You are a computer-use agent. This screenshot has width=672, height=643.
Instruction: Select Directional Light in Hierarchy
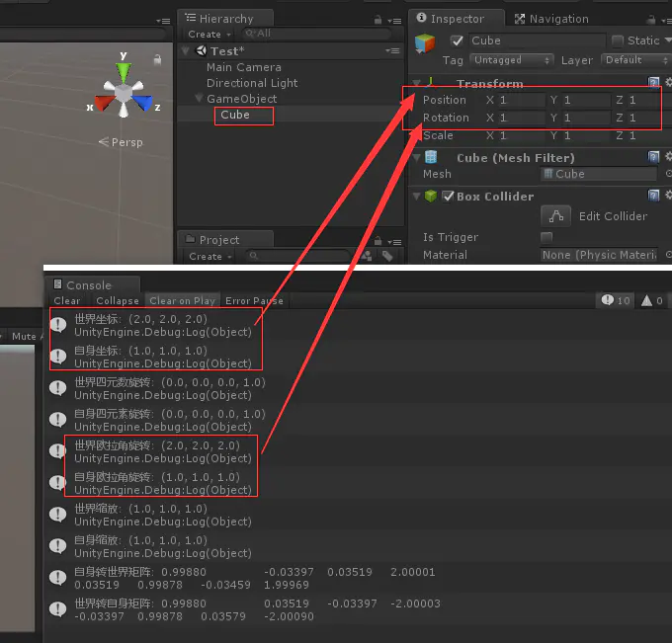click(x=252, y=83)
